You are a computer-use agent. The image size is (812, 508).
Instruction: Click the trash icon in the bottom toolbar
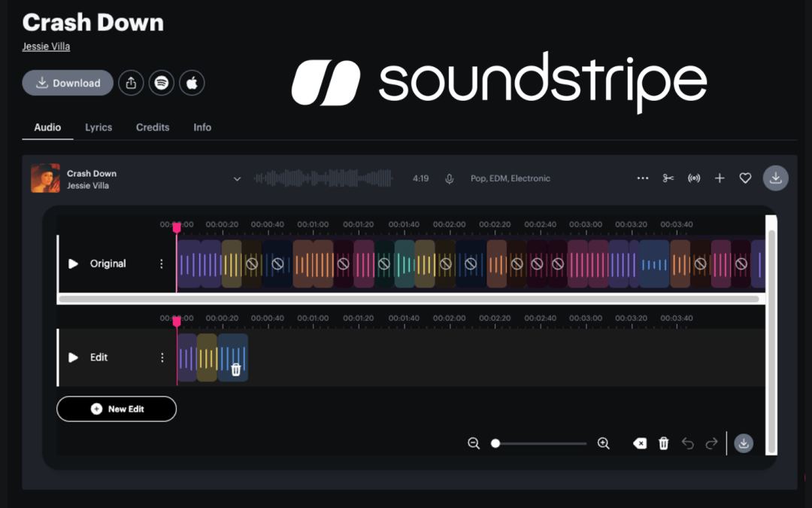[663, 444]
